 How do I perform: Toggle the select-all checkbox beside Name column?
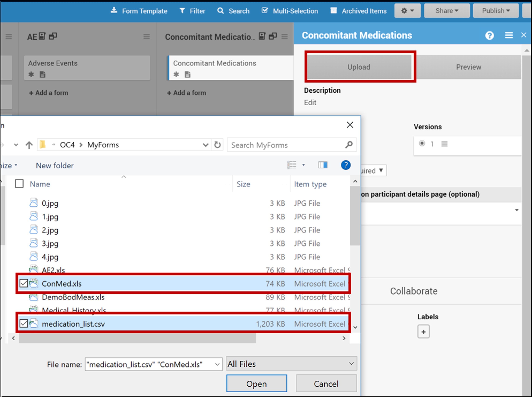(x=19, y=184)
